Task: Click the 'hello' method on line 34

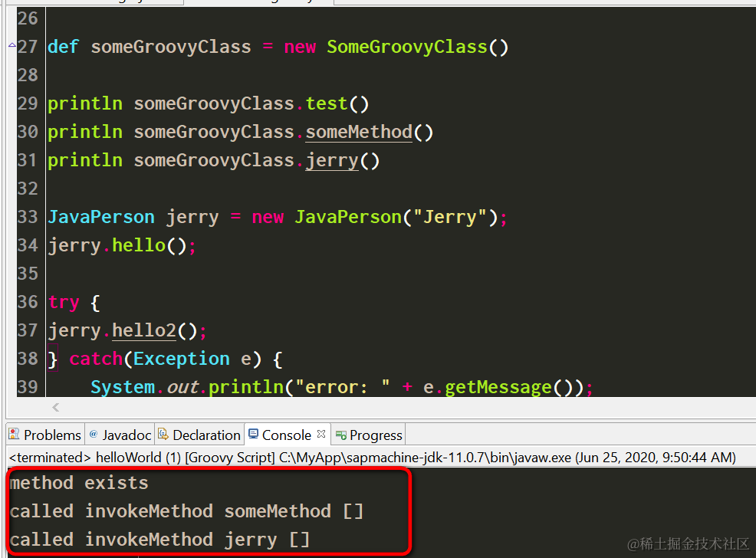Action: [x=139, y=245]
